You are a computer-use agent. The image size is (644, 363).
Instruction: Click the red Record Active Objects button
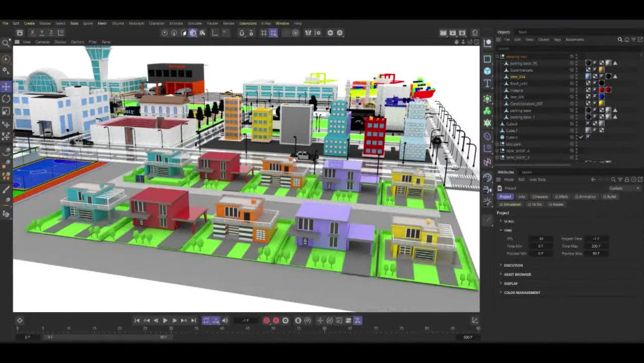click(x=267, y=320)
